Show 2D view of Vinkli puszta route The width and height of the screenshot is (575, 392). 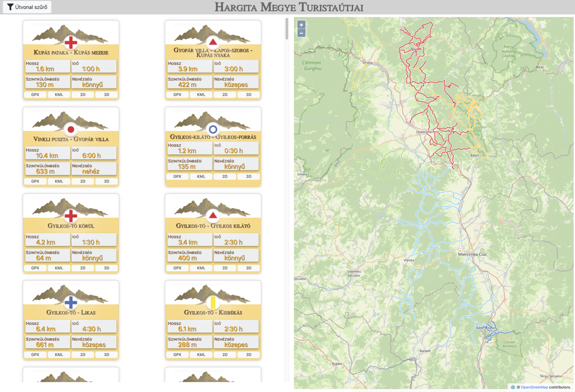(x=83, y=181)
